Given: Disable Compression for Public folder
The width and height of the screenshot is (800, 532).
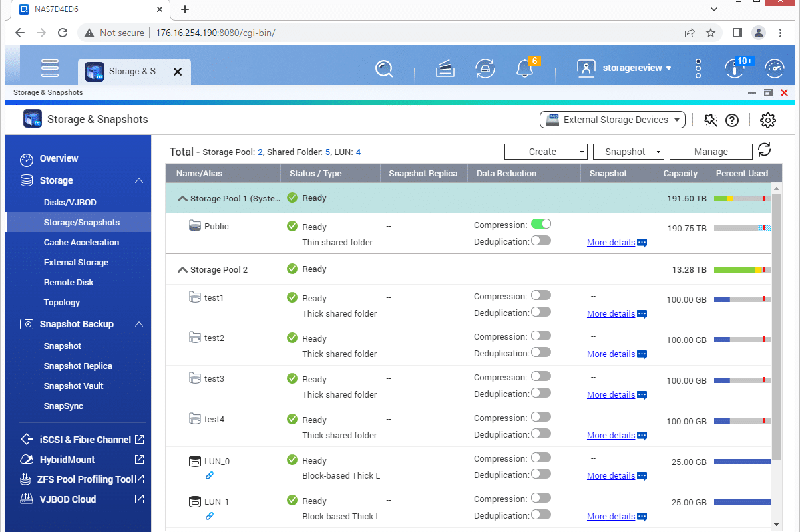Looking at the screenshot, I should [541, 225].
